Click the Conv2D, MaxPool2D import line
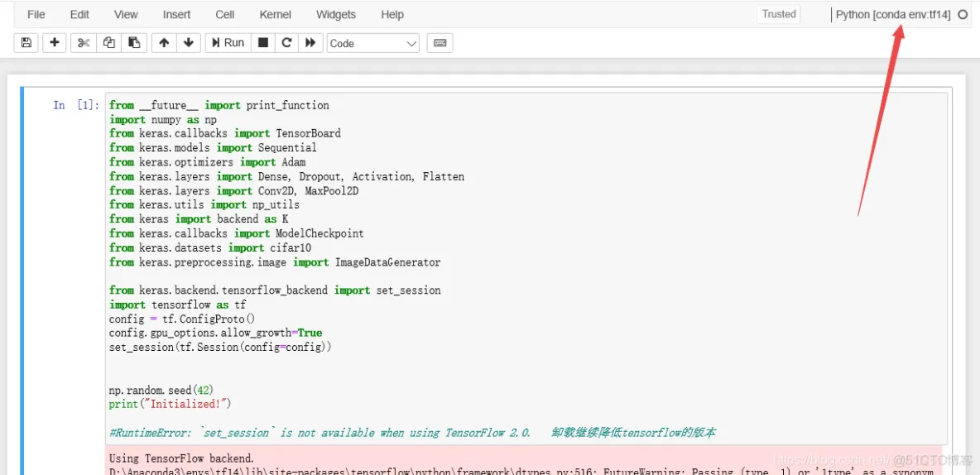The image size is (980, 475). (233, 190)
